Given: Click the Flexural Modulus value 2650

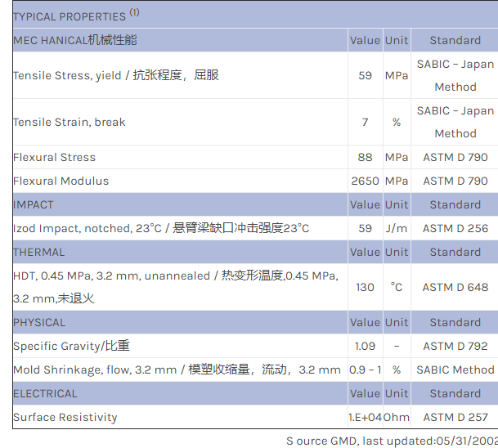Looking at the screenshot, I should click(365, 181).
